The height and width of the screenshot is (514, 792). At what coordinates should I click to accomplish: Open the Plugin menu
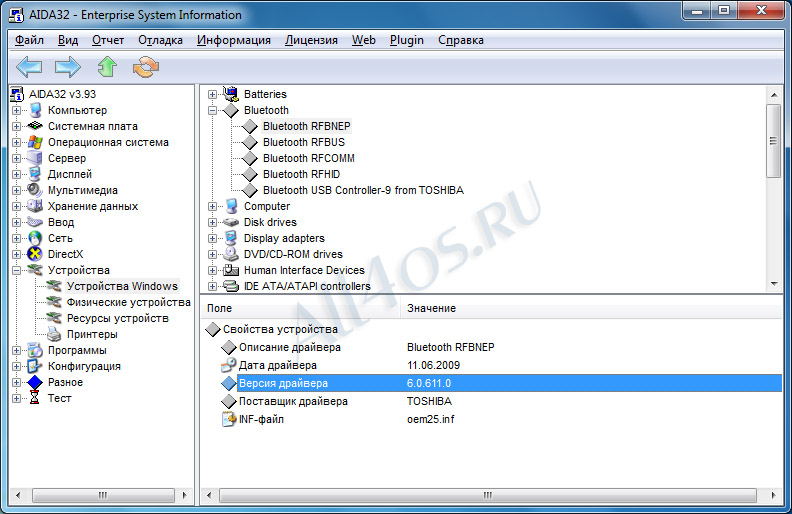click(407, 40)
